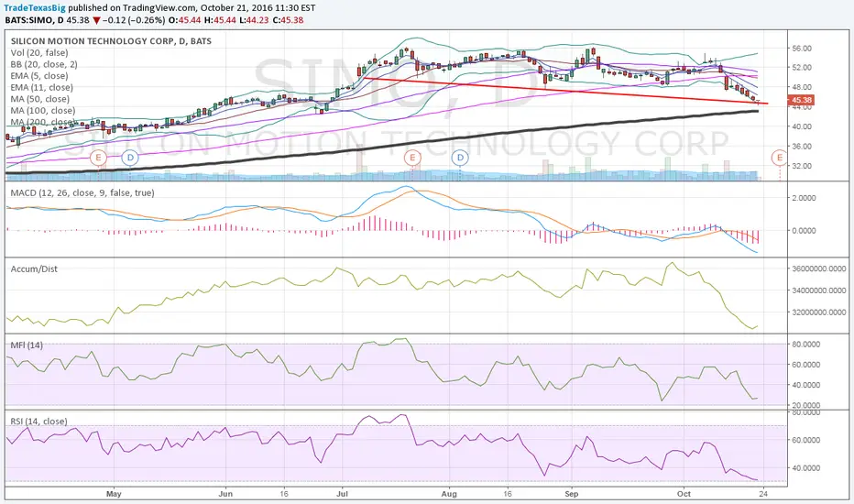Click the 34000000.0000 Accum/Dist axis label

click(819, 290)
